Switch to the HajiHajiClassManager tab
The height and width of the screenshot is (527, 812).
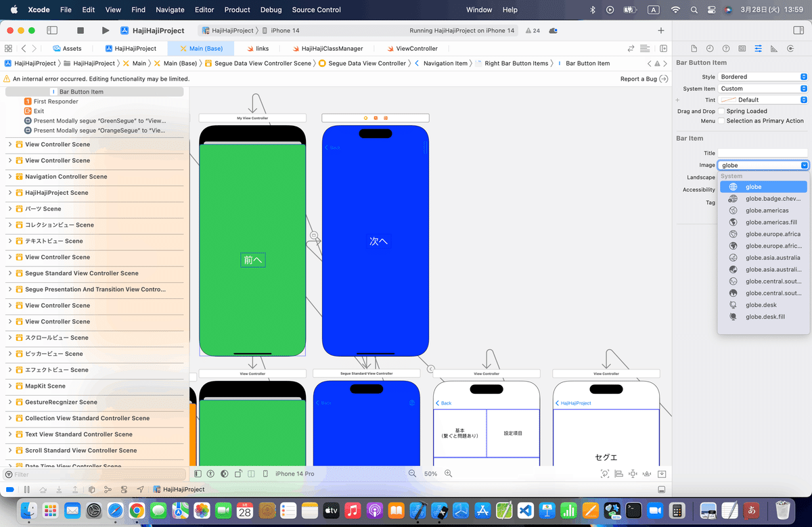328,49
